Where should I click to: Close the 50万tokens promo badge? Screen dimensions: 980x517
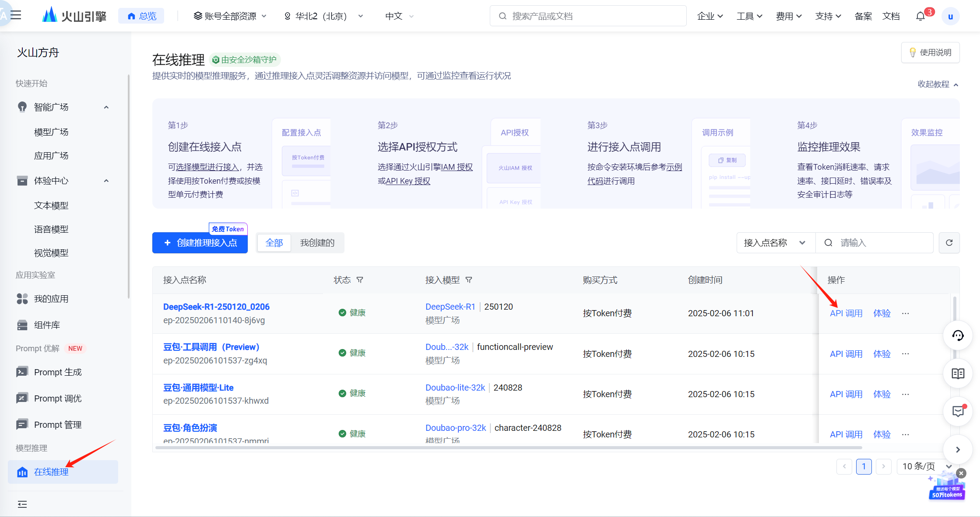(961, 473)
